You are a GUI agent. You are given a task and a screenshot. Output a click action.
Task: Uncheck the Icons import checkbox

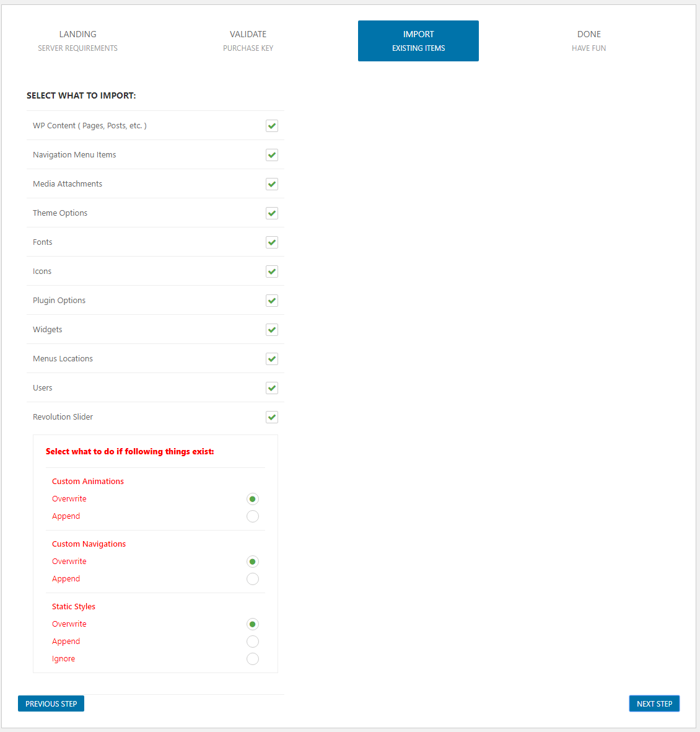(x=271, y=271)
